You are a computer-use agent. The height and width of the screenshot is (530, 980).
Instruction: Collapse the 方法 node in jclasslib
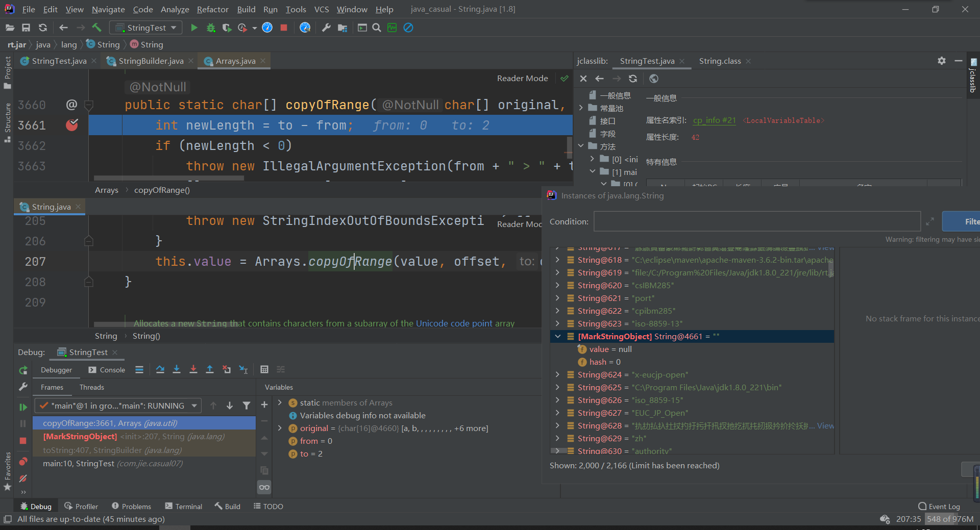[581, 146]
